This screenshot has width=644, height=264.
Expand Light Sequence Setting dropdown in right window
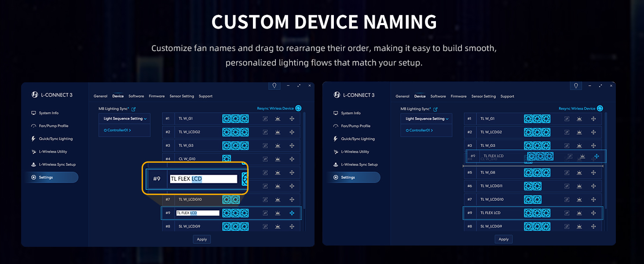point(426,119)
